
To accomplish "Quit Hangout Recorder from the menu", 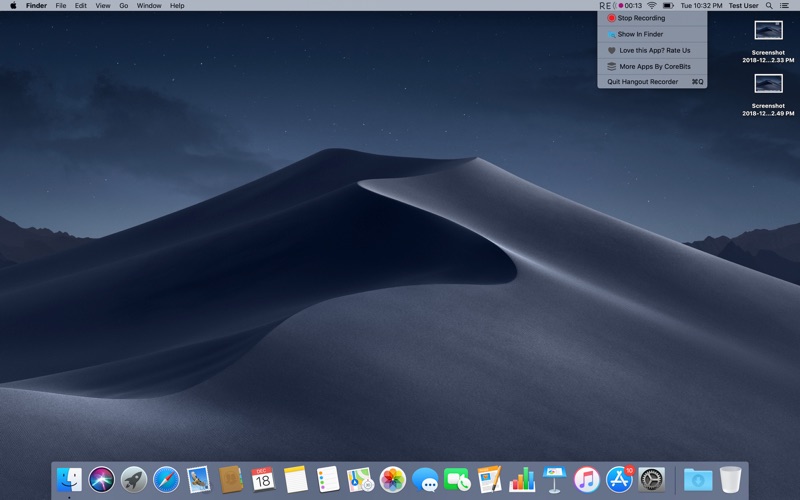I will [x=652, y=82].
